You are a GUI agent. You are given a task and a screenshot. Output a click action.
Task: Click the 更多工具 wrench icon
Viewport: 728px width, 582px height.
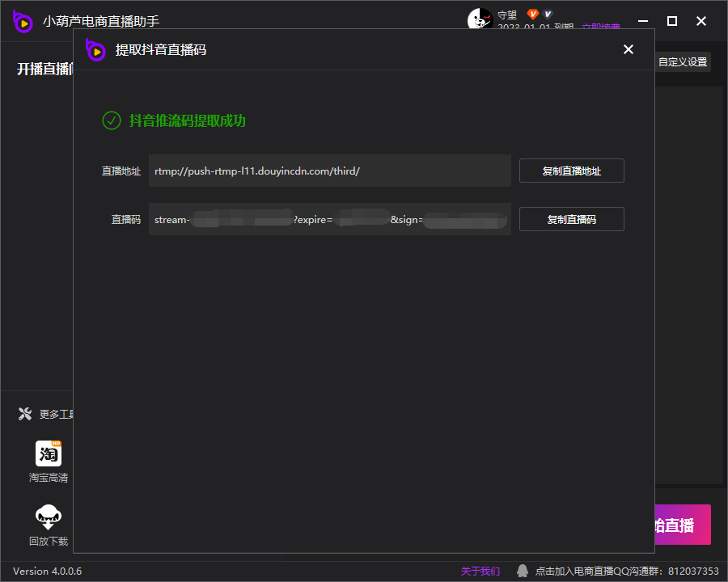click(x=25, y=414)
